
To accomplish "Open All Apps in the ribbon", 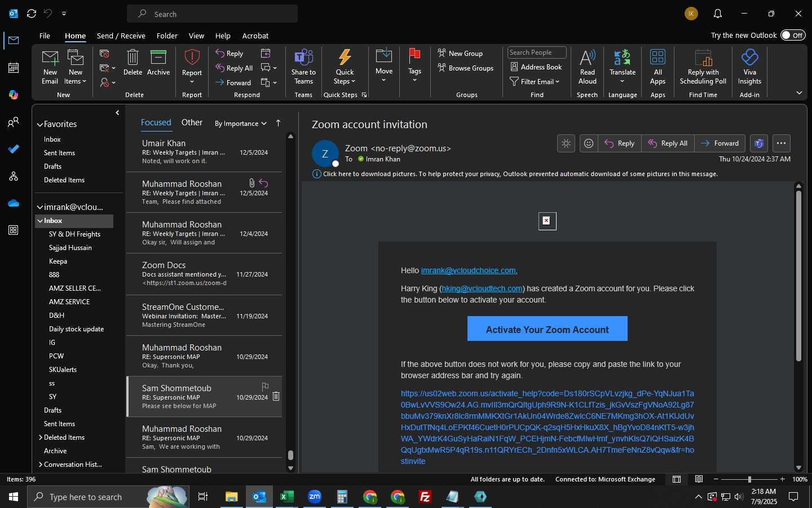I will pos(657,67).
